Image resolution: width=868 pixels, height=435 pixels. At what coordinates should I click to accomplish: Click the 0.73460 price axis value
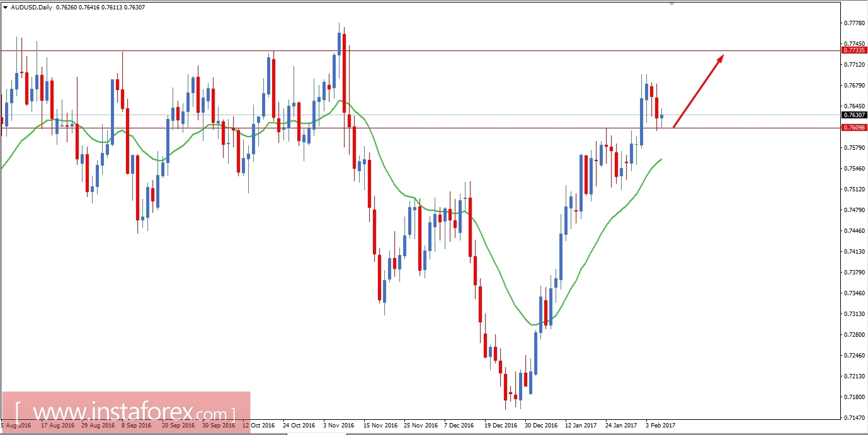pyautogui.click(x=854, y=293)
